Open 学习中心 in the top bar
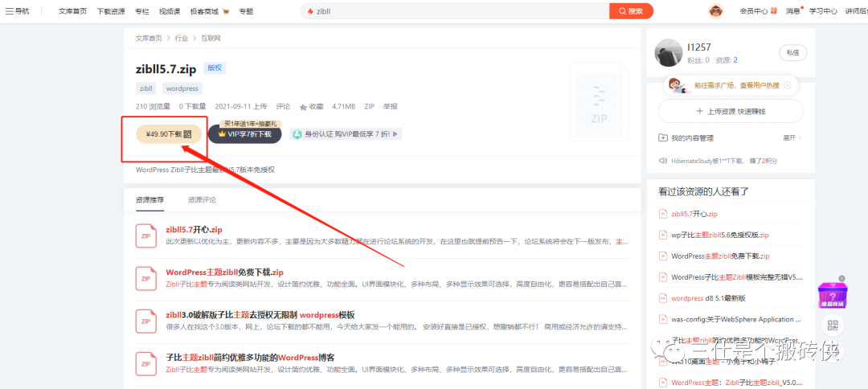 click(x=823, y=11)
